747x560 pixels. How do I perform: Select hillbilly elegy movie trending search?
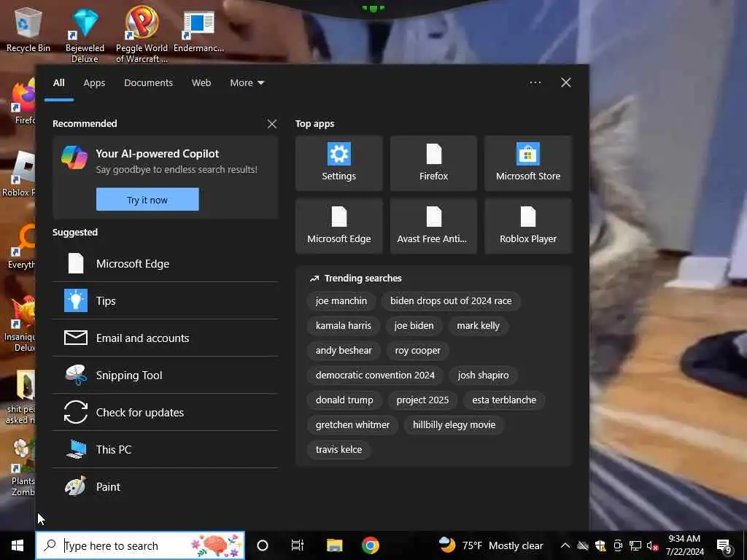(x=454, y=425)
